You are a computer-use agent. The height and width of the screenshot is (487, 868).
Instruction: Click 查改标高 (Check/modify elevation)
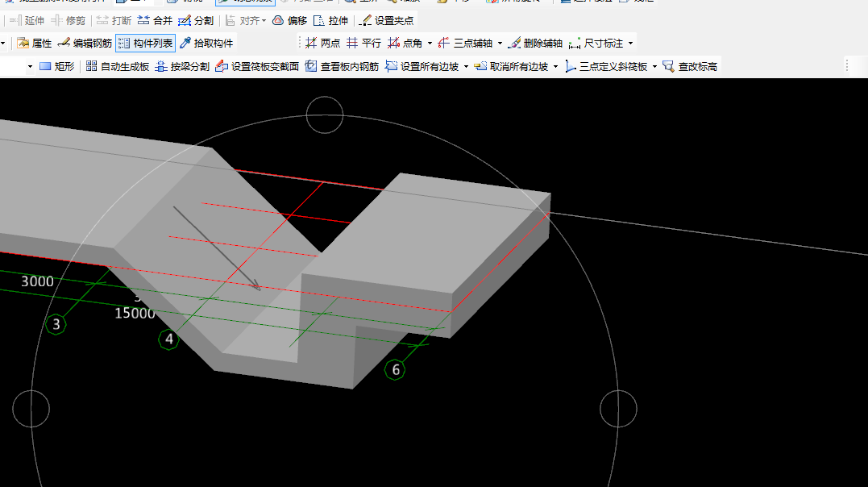(x=691, y=66)
